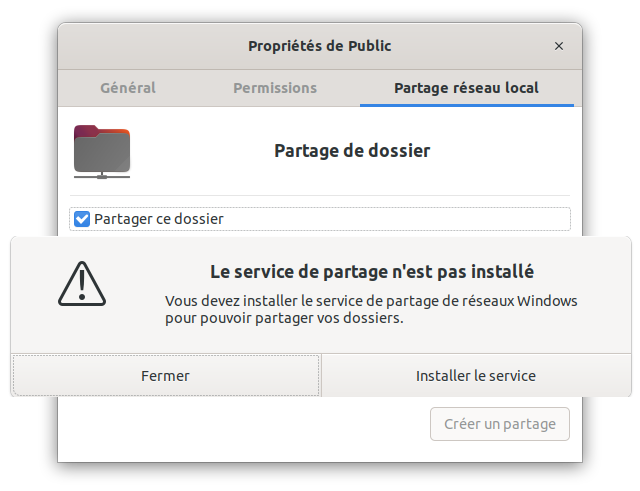This screenshot has width=640, height=491.
Task: Click the Créer un partage button
Action: pos(500,424)
